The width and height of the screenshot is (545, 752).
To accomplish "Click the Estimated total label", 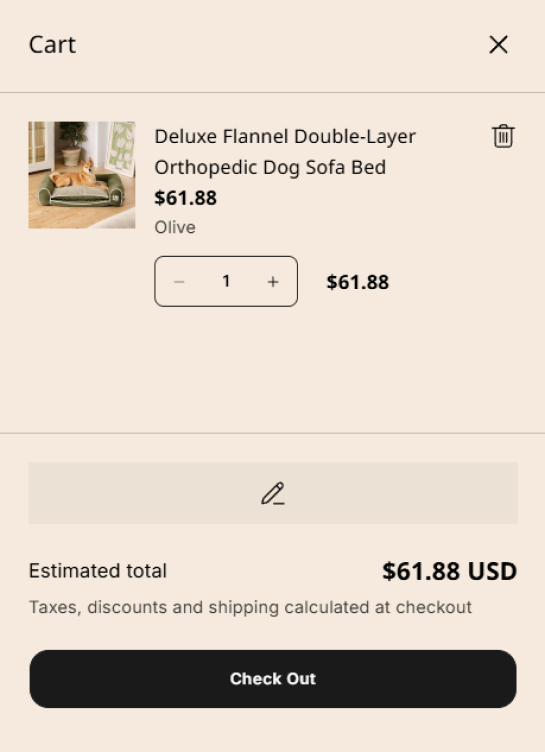I will point(98,571).
